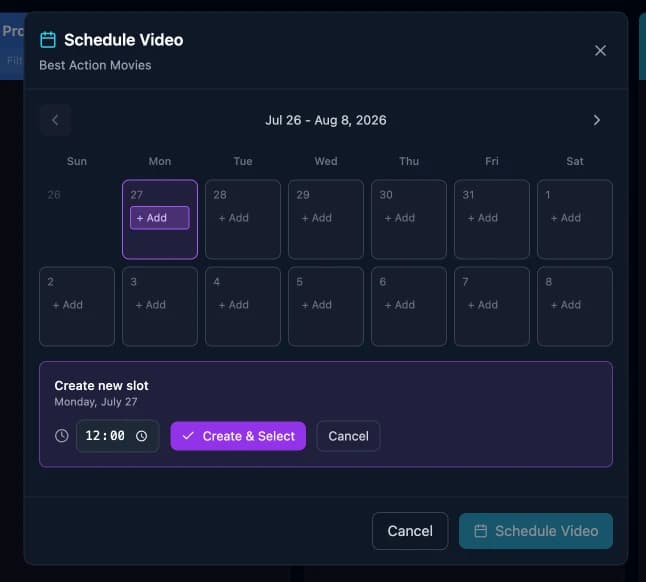Open time picker clock icon inside time field

click(x=141, y=436)
